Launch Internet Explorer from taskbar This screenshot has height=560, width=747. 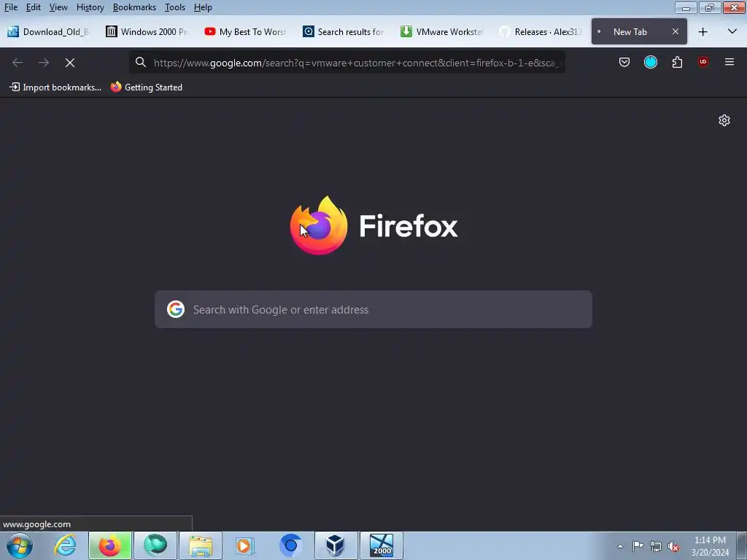click(65, 545)
